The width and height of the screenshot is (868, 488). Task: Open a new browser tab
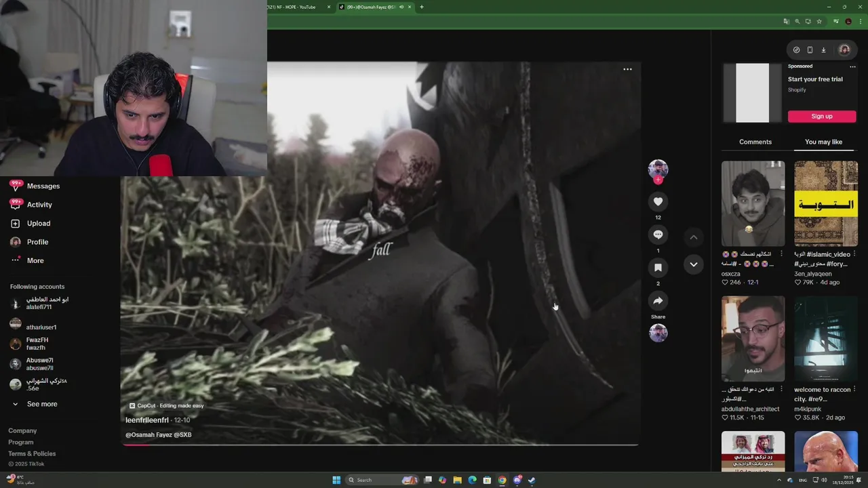click(x=422, y=7)
